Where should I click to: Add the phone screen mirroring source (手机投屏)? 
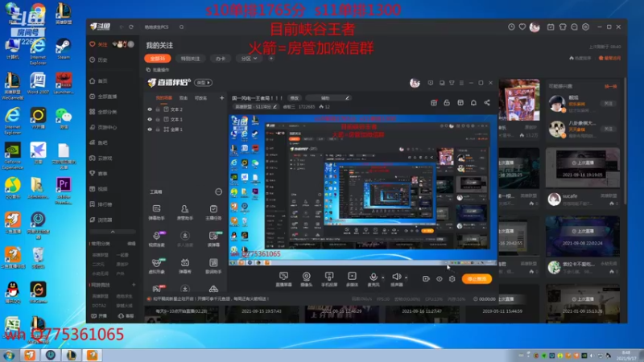tap(329, 278)
